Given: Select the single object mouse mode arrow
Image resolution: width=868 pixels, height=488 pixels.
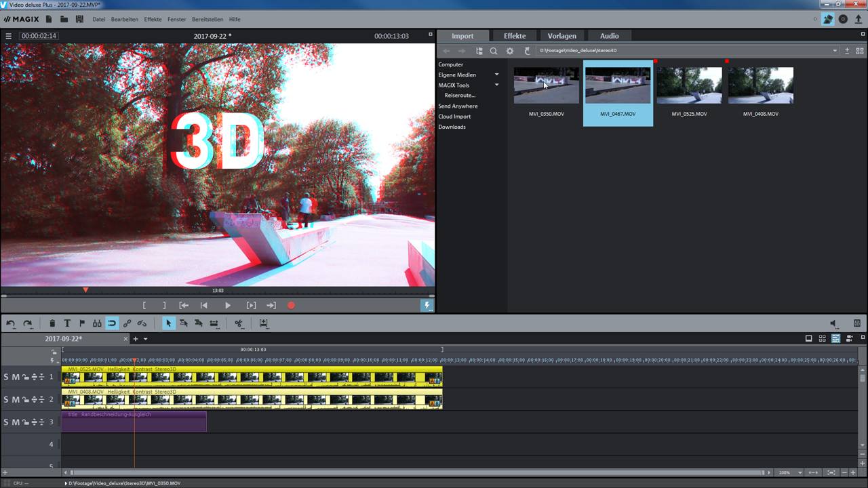Looking at the screenshot, I should [168, 323].
